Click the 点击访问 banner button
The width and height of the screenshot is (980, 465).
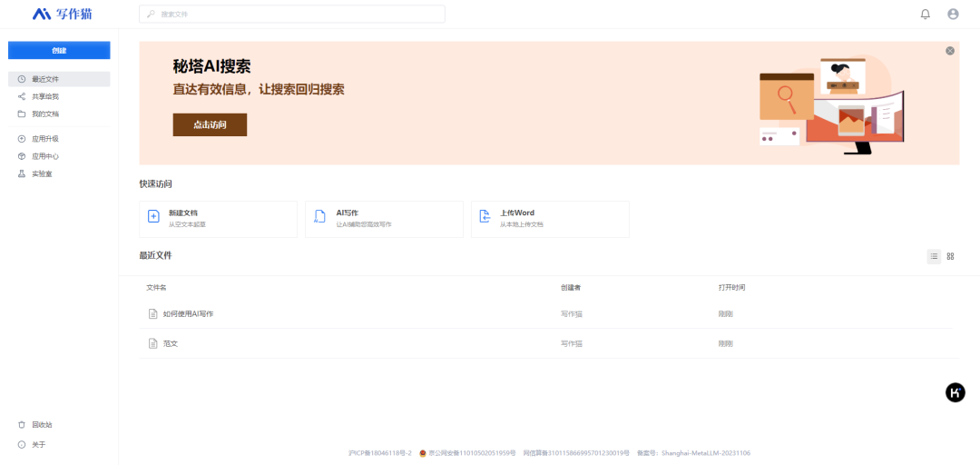(210, 124)
